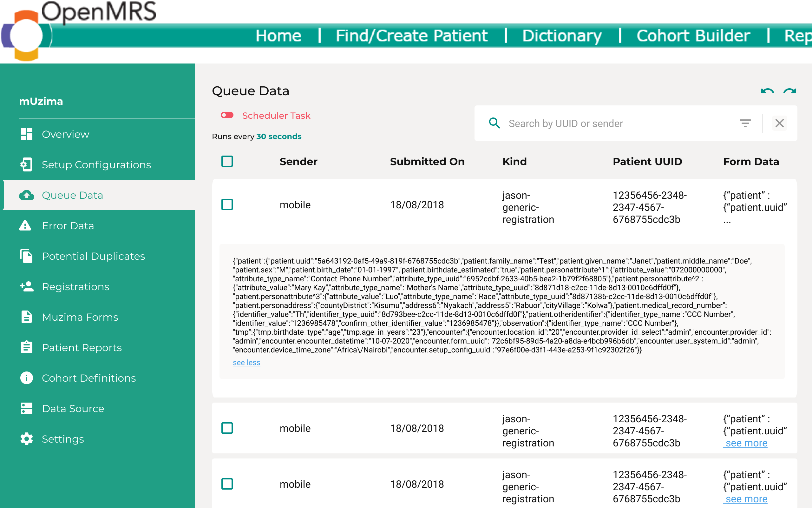Click the Patient Reports clipboard icon

tap(27, 347)
